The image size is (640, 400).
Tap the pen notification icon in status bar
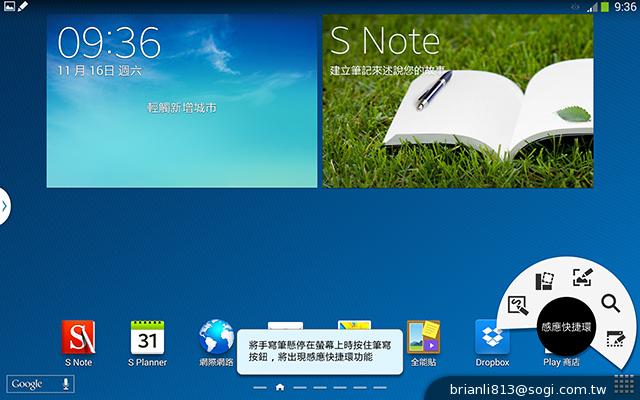tap(23, 6)
